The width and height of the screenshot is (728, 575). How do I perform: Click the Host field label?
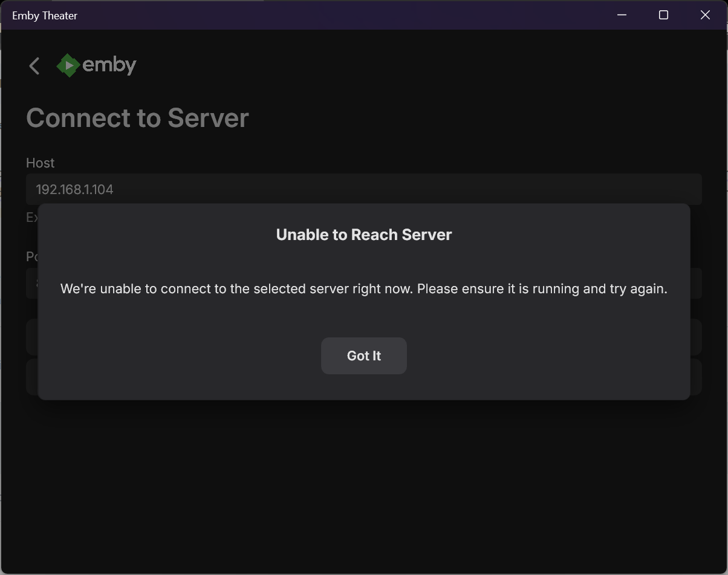point(40,163)
